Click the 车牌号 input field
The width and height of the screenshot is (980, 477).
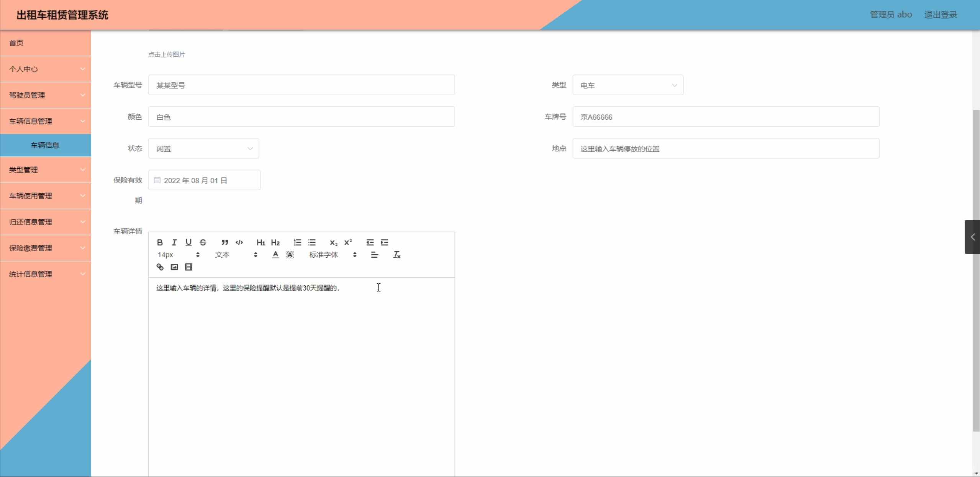(x=726, y=117)
